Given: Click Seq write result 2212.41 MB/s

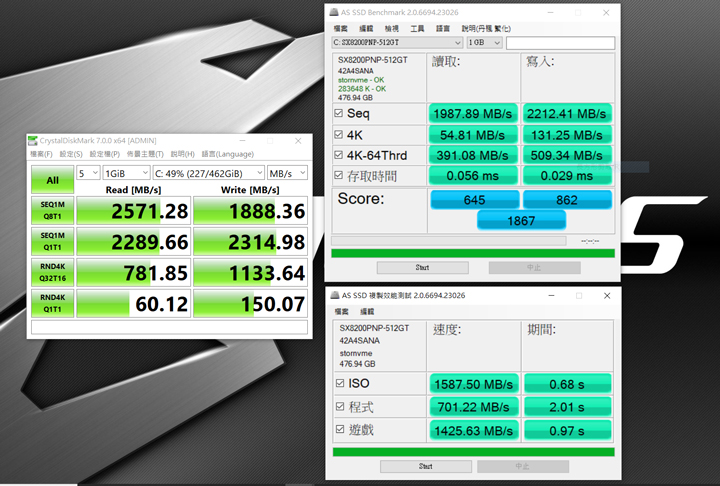Looking at the screenshot, I should 567,113.
